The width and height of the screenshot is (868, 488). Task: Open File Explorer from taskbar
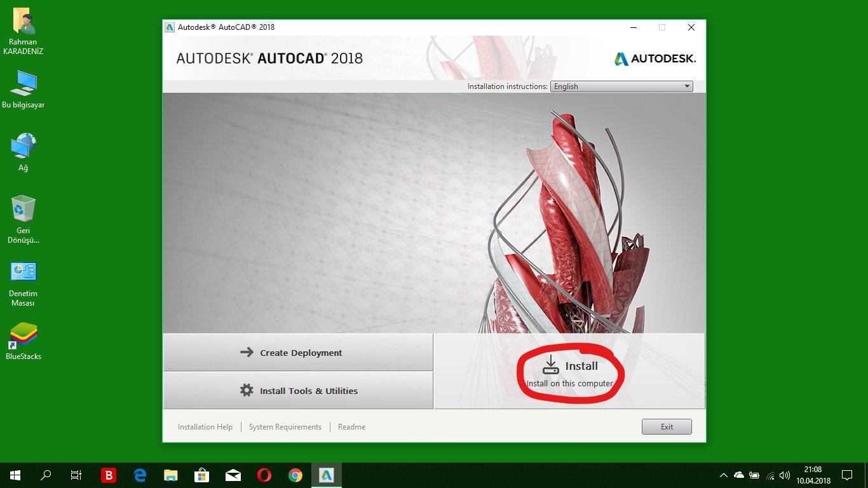pyautogui.click(x=171, y=475)
